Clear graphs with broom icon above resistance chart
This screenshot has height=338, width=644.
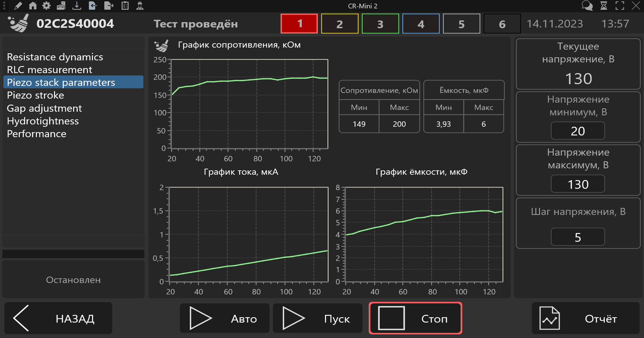161,45
